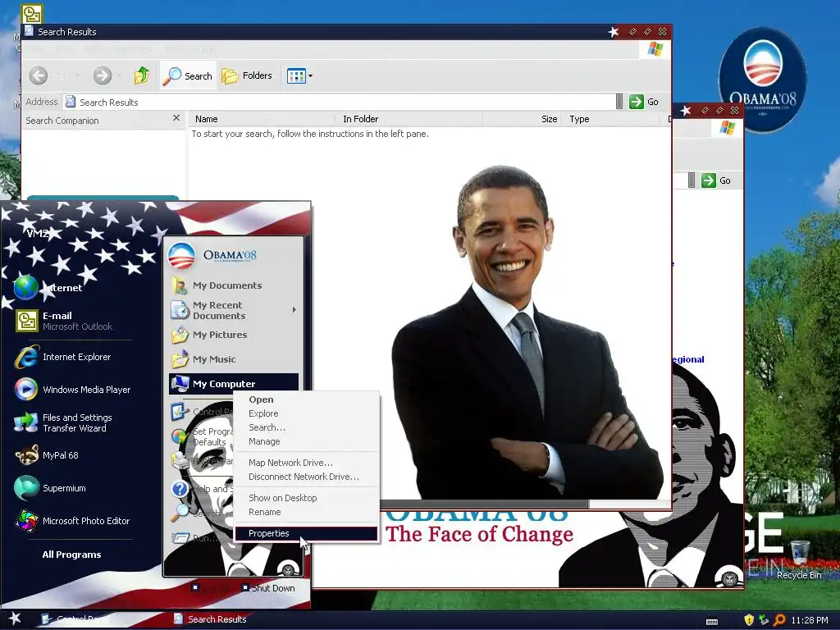Viewport: 840px width, 630px height.
Task: Select Search... in the context menu
Action: pos(267,427)
